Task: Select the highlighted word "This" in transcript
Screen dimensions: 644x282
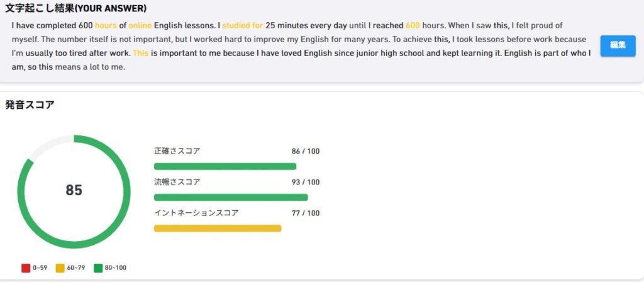Action: 140,54
